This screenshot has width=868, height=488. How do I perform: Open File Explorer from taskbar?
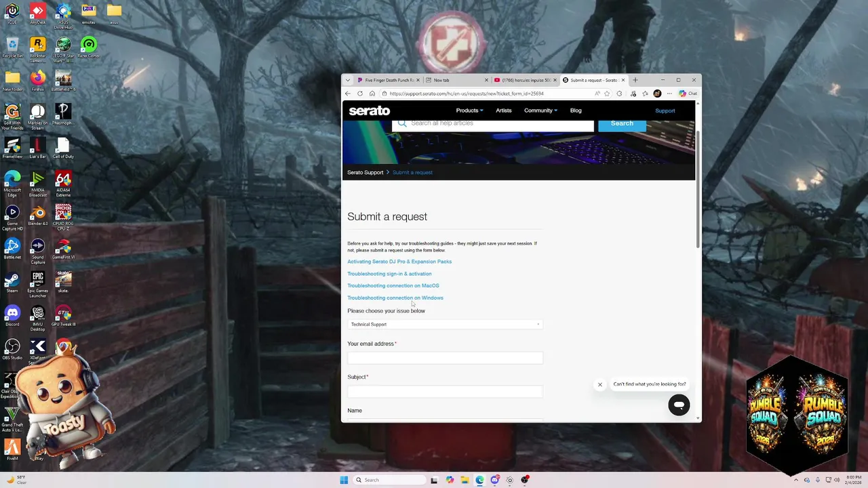point(465,480)
